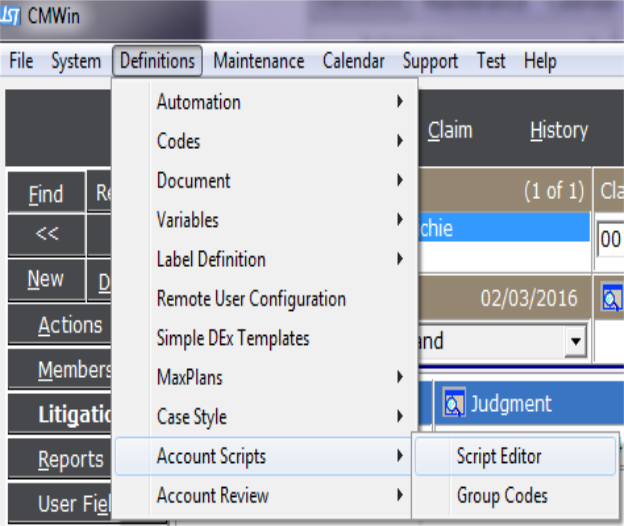This screenshot has width=624, height=526.
Task: Open the Maintenance menu
Action: 258,62
